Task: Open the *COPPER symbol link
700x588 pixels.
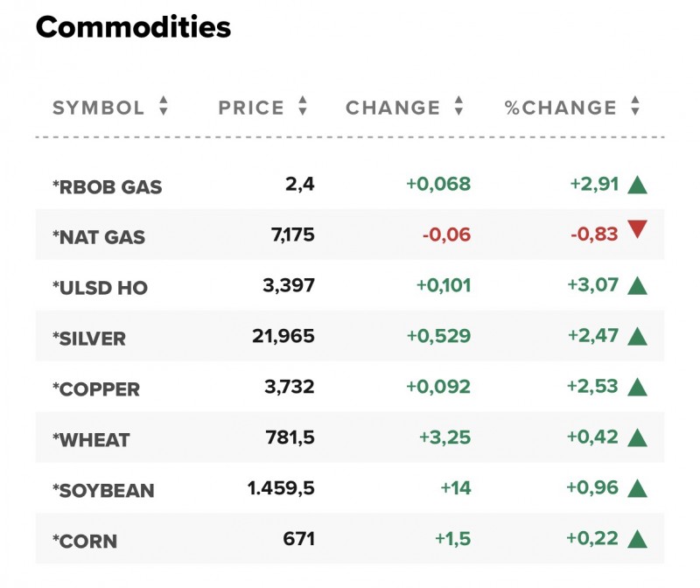Action: coord(96,389)
